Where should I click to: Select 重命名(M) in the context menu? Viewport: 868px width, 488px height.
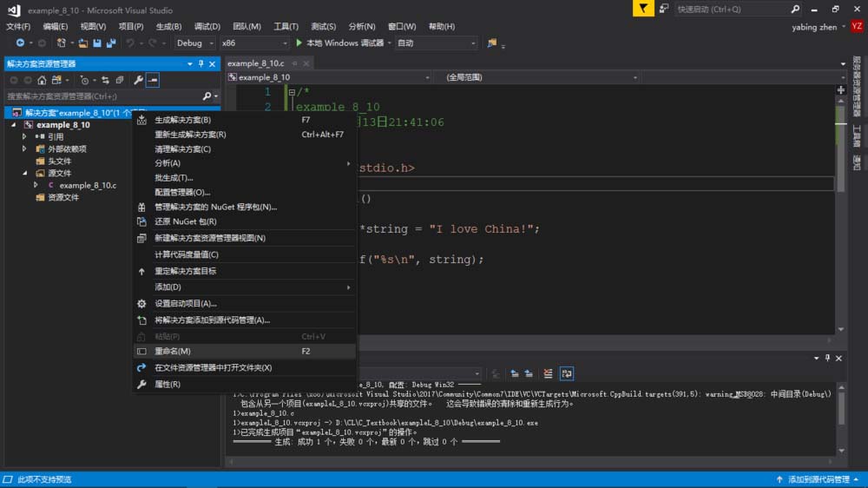[173, 351]
